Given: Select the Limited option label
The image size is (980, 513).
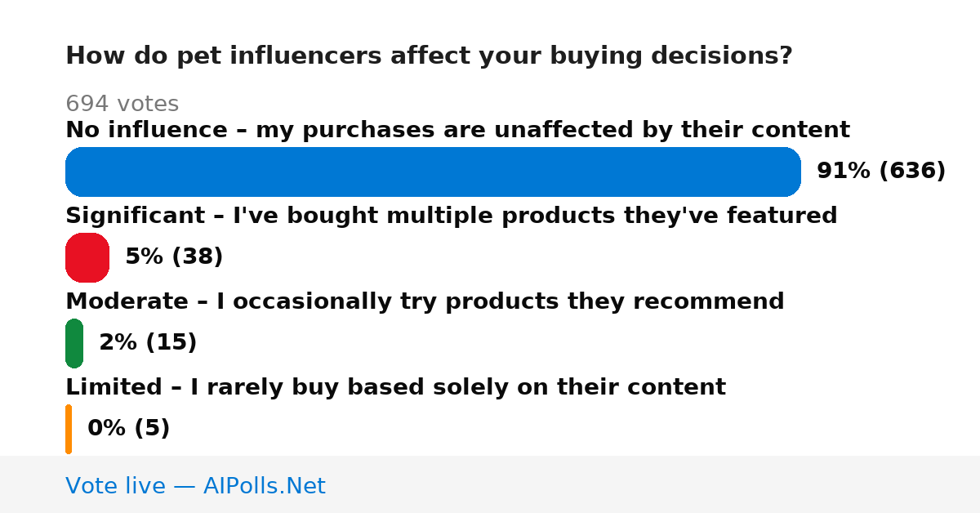Looking at the screenshot, I should [x=395, y=387].
